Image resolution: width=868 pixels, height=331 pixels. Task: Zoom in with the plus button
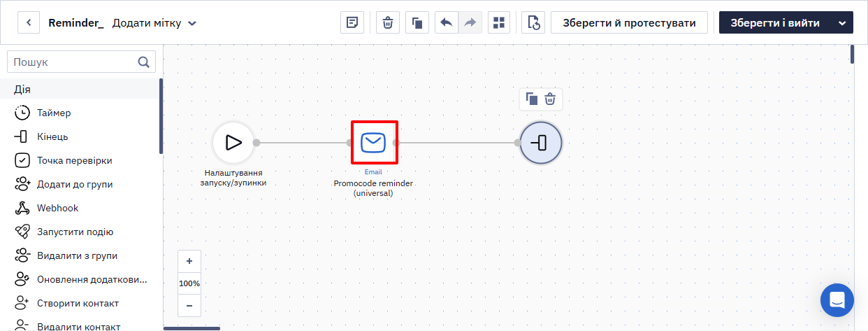(x=189, y=261)
